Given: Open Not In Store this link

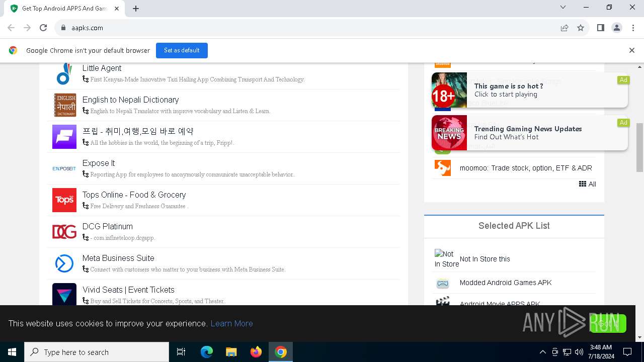Looking at the screenshot, I should tap(485, 259).
